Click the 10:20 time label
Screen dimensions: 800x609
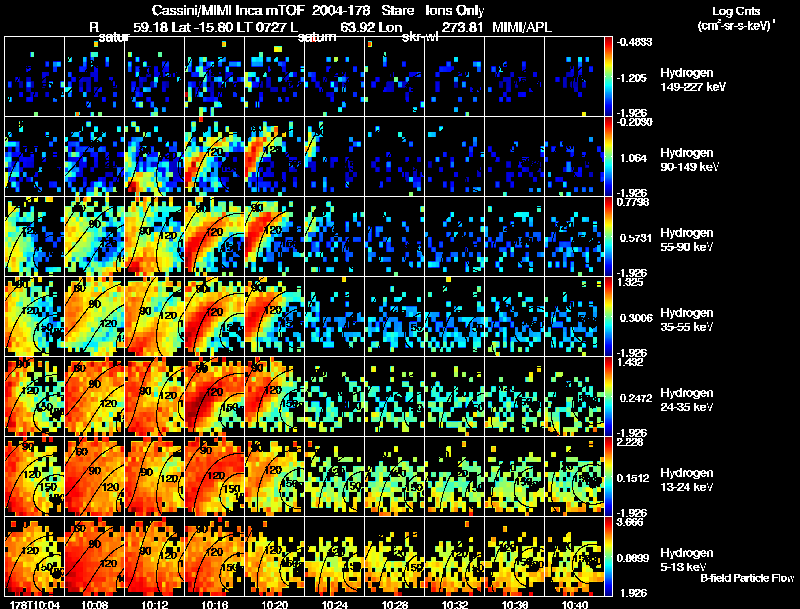click(274, 604)
